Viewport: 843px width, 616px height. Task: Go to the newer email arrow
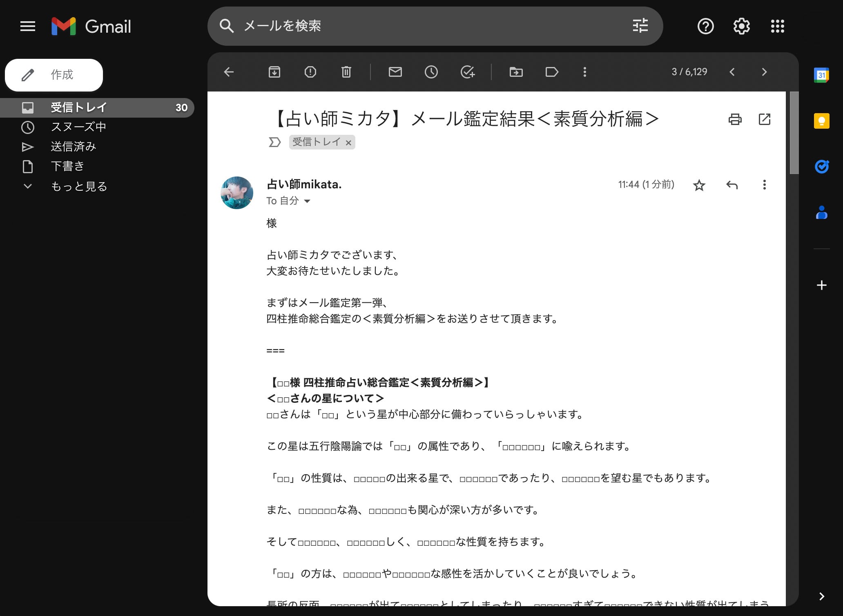tap(732, 72)
